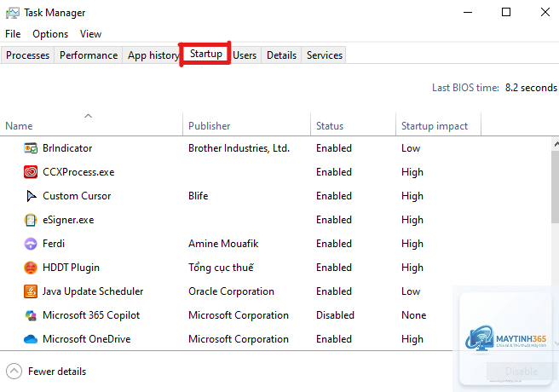Click the Java Update Scheduler icon

coord(31,291)
